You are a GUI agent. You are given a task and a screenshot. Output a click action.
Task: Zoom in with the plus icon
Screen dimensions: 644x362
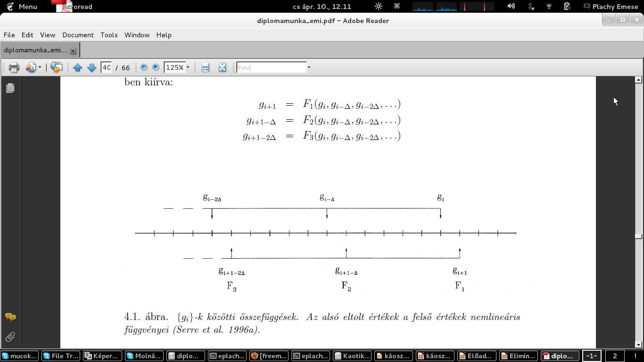156,67
